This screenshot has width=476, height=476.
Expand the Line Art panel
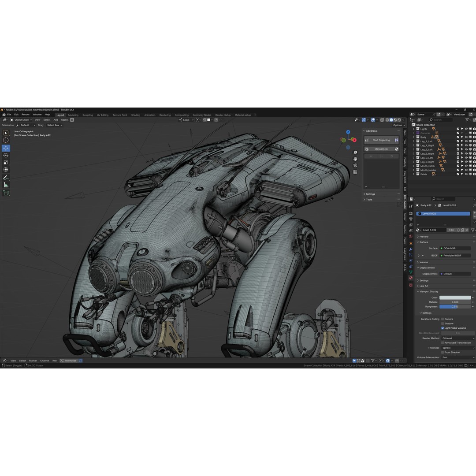coord(424,286)
